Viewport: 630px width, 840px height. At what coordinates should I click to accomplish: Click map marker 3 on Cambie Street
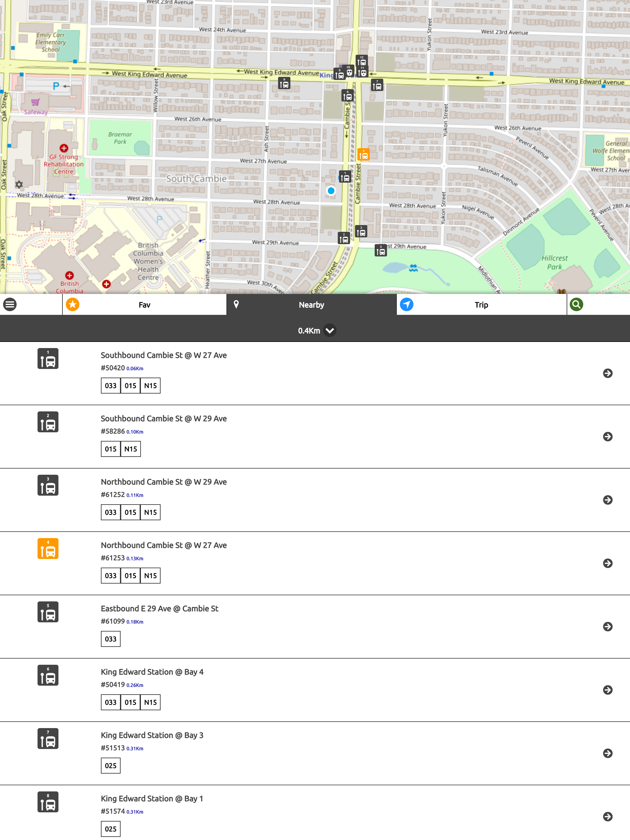pyautogui.click(x=361, y=231)
